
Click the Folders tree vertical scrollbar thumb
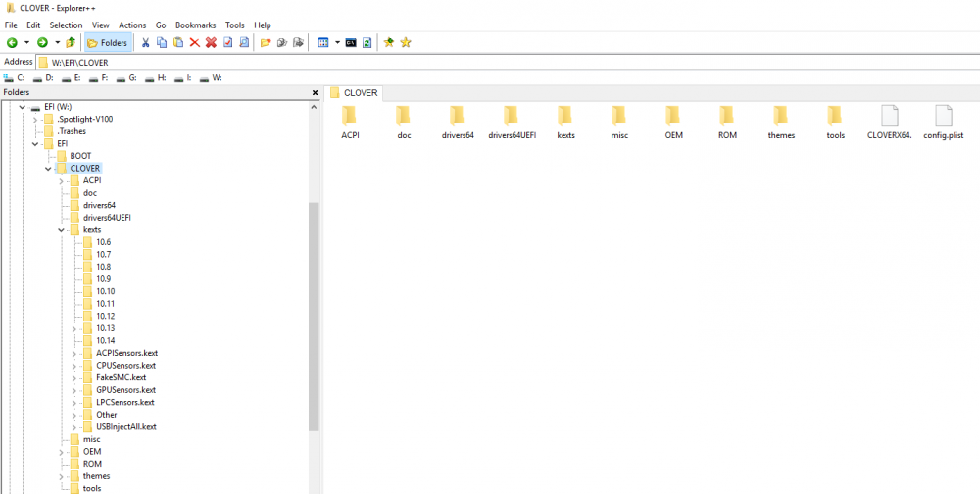314,317
